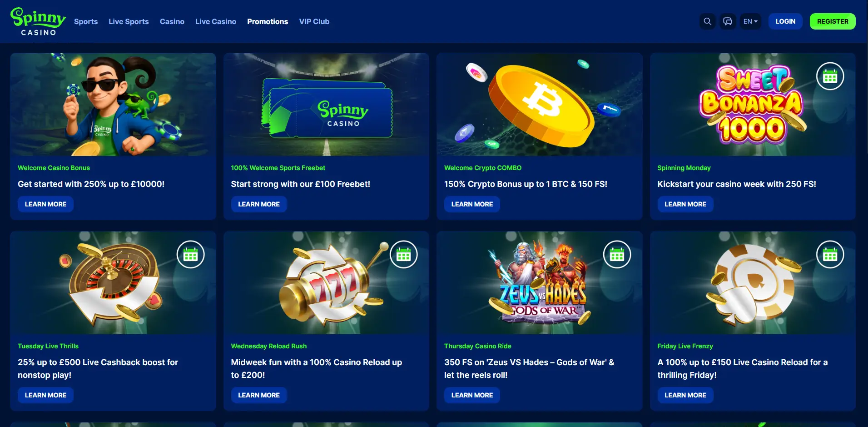Click the 100% Welcome Sports Freebet title

(278, 168)
